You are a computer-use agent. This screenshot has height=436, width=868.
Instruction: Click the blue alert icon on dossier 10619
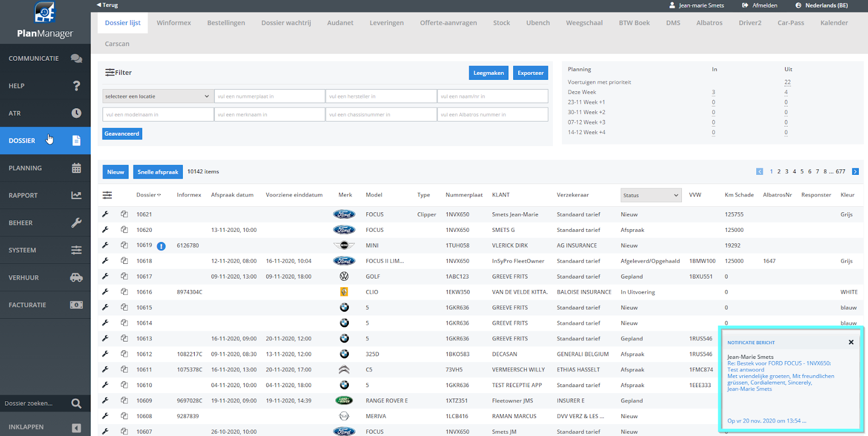161,246
